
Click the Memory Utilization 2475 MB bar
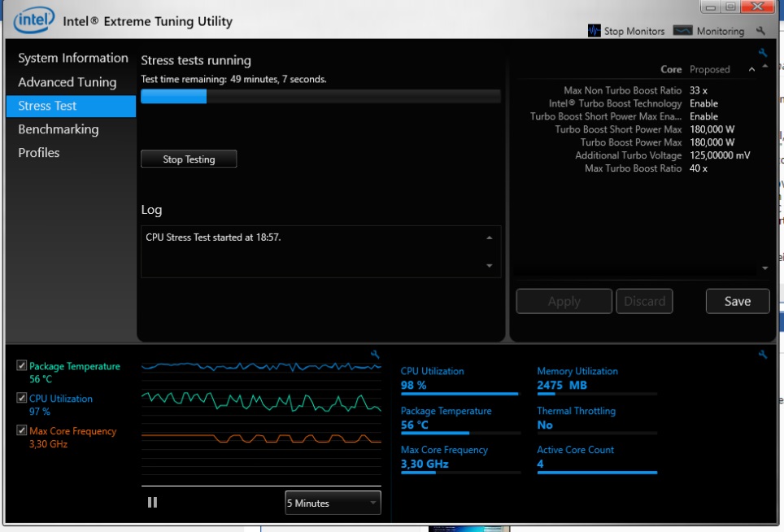click(597, 394)
